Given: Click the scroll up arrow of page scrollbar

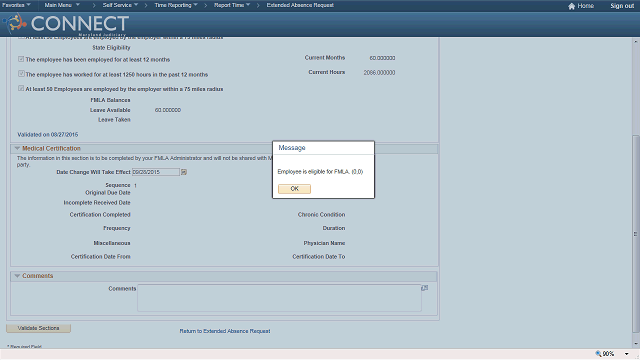Looking at the screenshot, I should pos(636,42).
